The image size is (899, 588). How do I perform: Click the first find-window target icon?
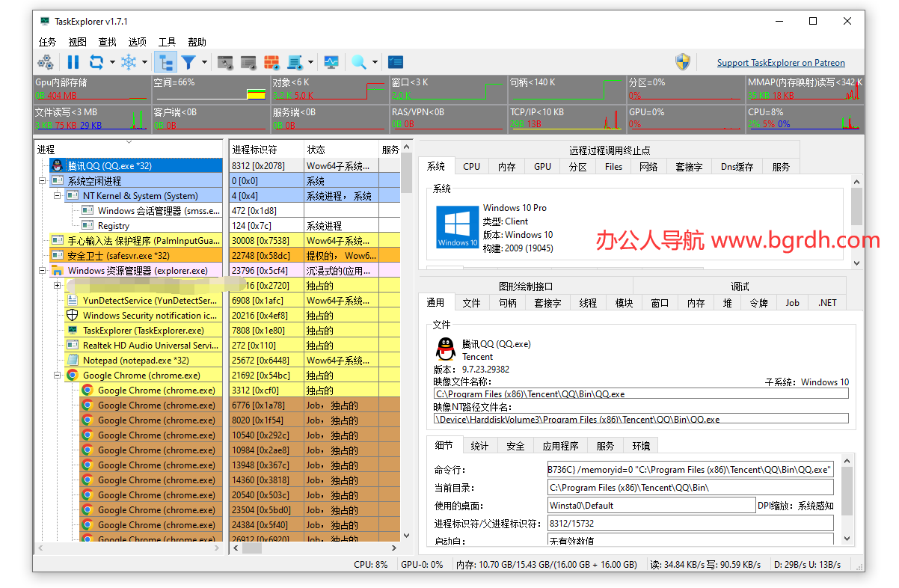[224, 62]
